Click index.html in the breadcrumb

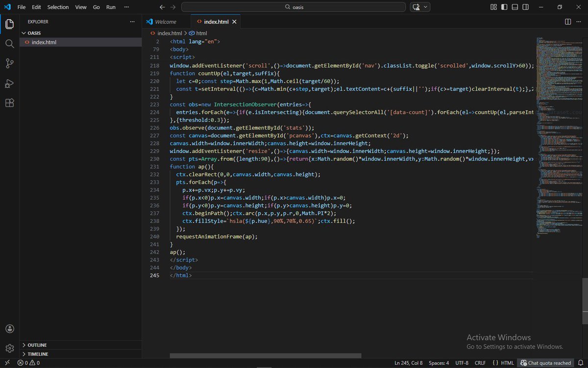pos(170,33)
